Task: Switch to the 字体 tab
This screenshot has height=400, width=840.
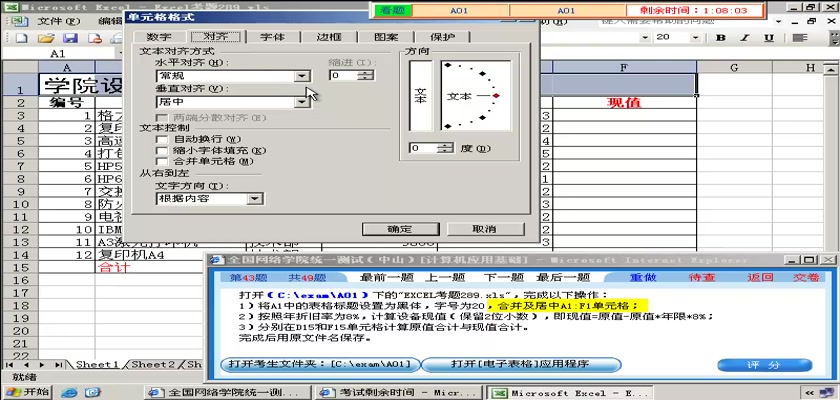Action: click(273, 37)
